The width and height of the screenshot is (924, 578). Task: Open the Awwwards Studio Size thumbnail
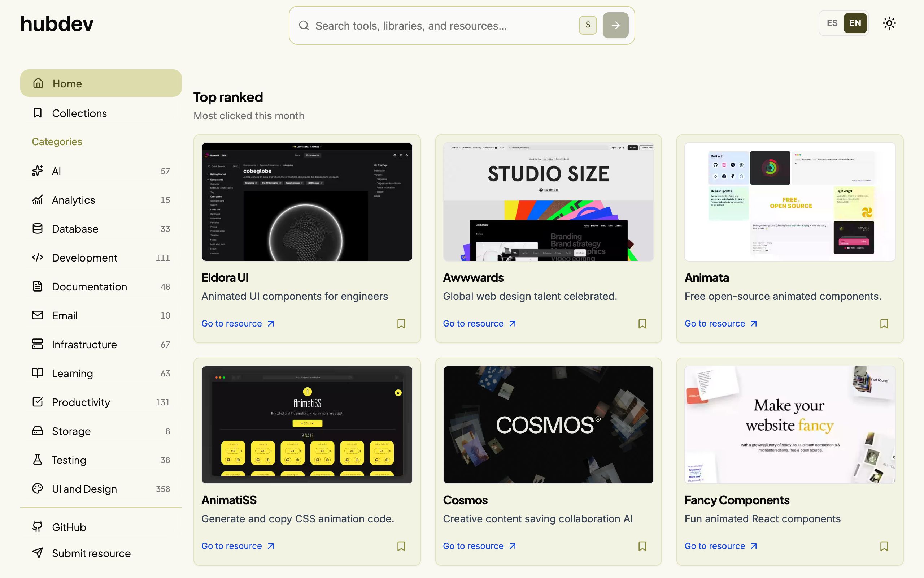pos(548,202)
